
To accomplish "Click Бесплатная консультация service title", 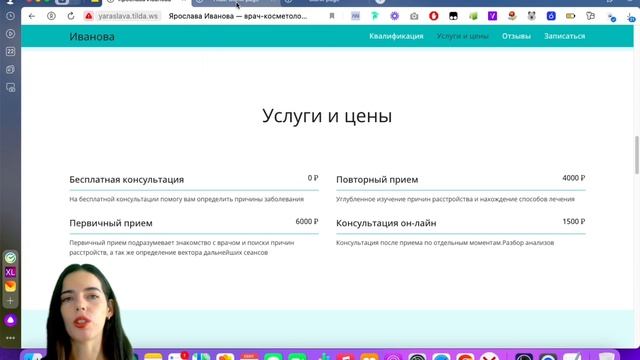I will [x=127, y=180].
